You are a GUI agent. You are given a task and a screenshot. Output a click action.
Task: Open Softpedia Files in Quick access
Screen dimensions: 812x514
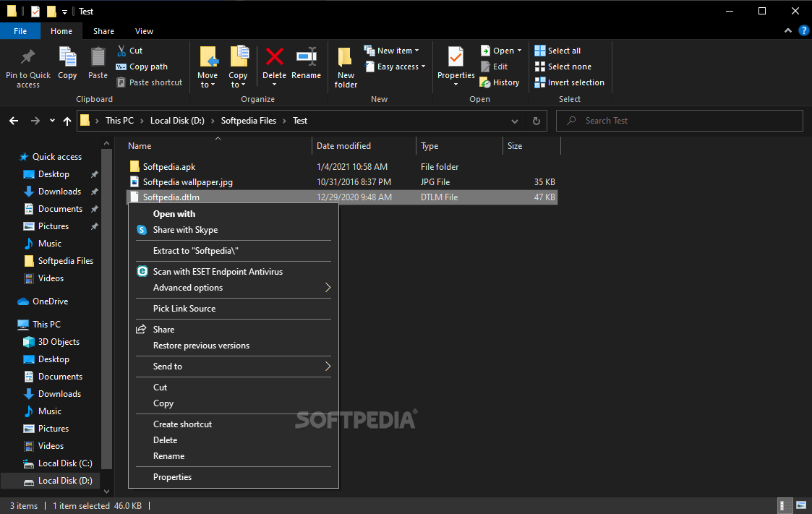65,261
